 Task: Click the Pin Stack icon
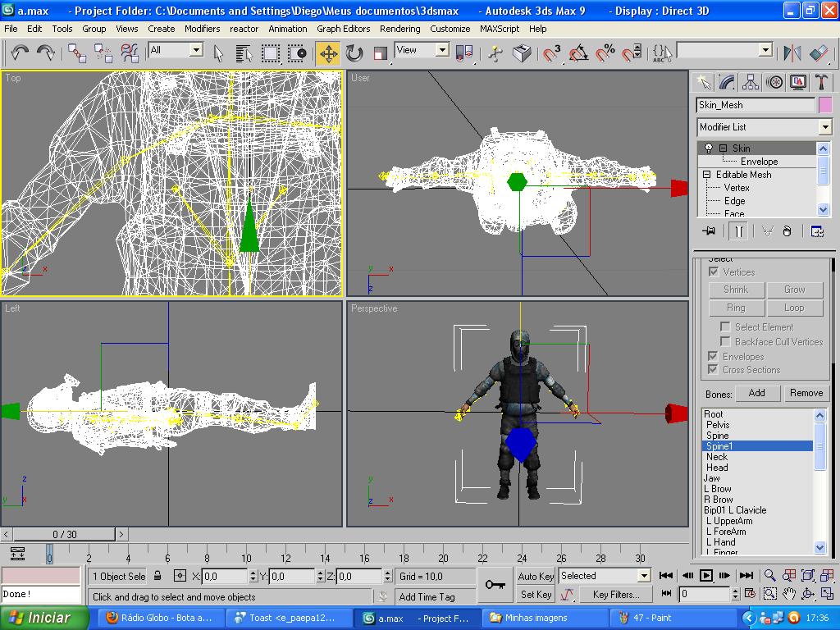click(709, 231)
